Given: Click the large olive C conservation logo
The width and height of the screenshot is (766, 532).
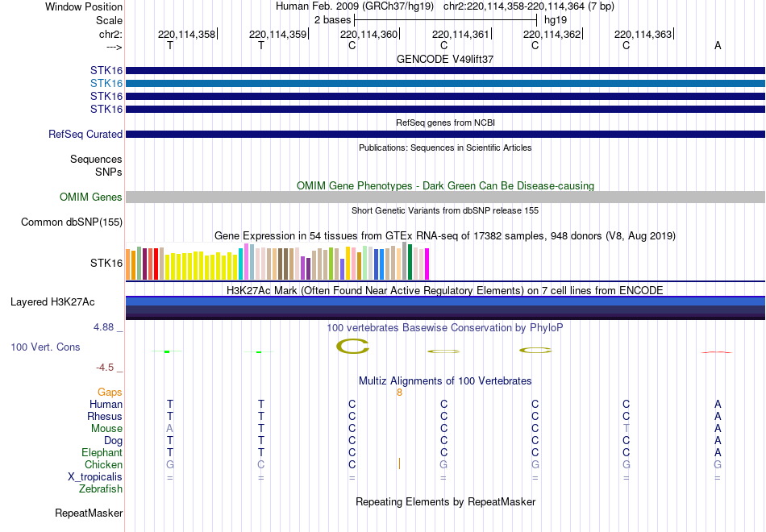Looking at the screenshot, I should click(x=352, y=347).
